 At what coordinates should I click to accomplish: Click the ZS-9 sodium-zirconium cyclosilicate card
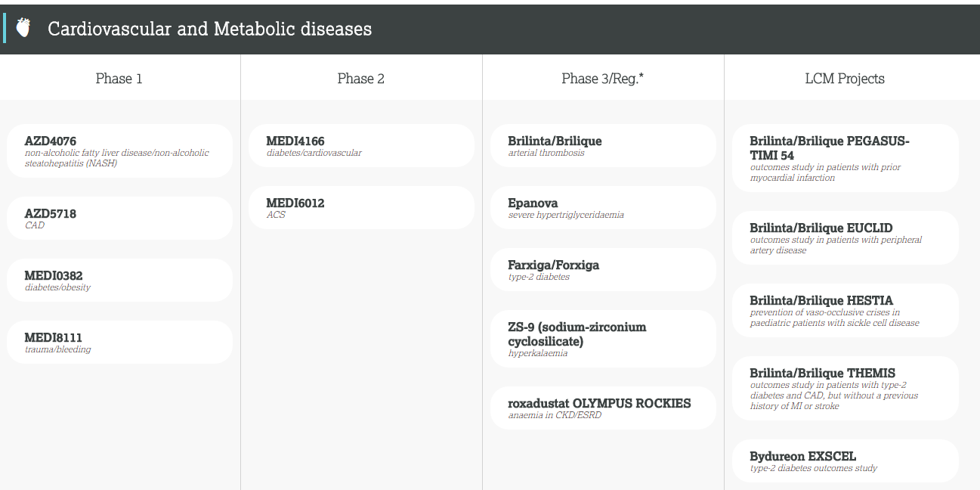tap(603, 339)
